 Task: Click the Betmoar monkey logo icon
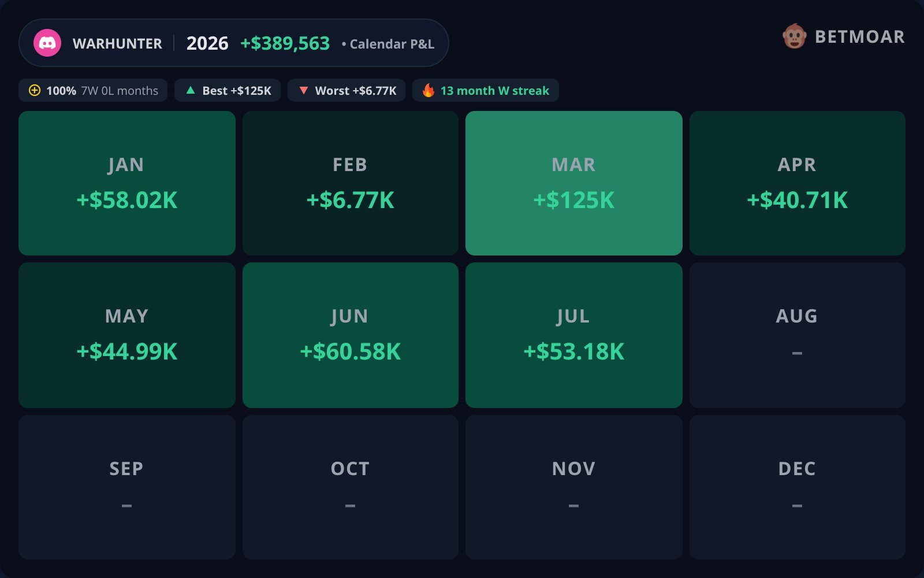pos(795,36)
